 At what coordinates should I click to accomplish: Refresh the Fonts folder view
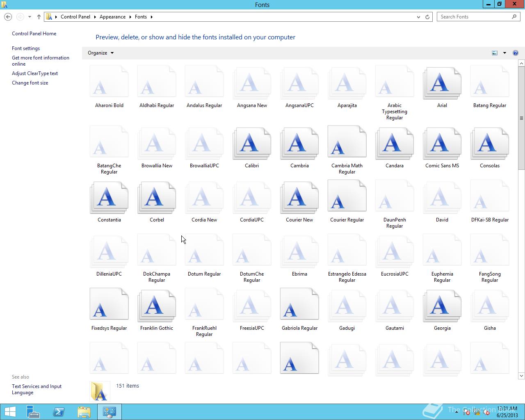coord(427,17)
